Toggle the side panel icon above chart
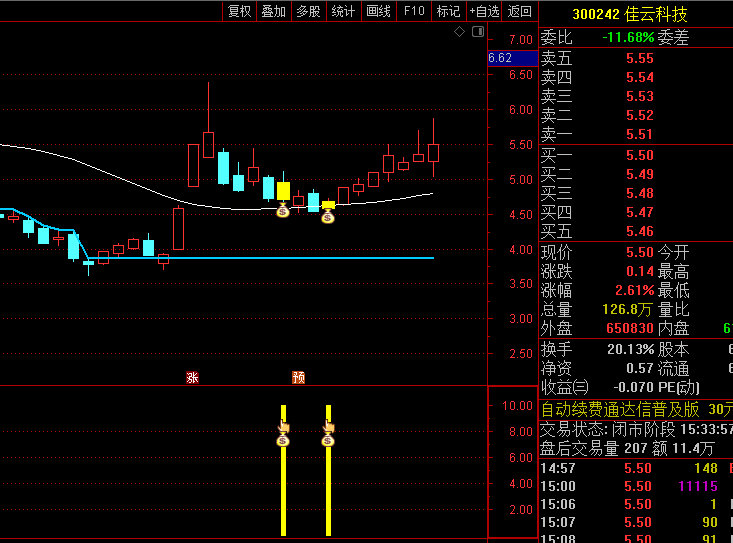Viewport: 733px width, 543px height. (x=478, y=32)
